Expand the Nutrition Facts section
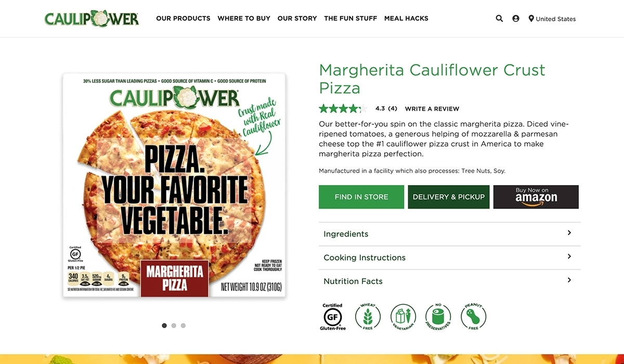 point(449,281)
